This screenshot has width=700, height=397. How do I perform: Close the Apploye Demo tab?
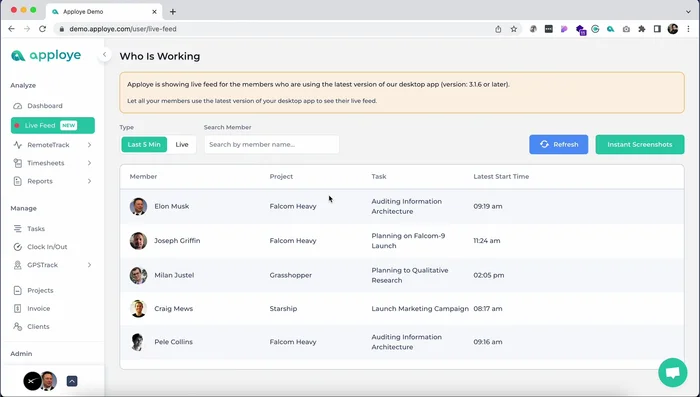point(154,12)
